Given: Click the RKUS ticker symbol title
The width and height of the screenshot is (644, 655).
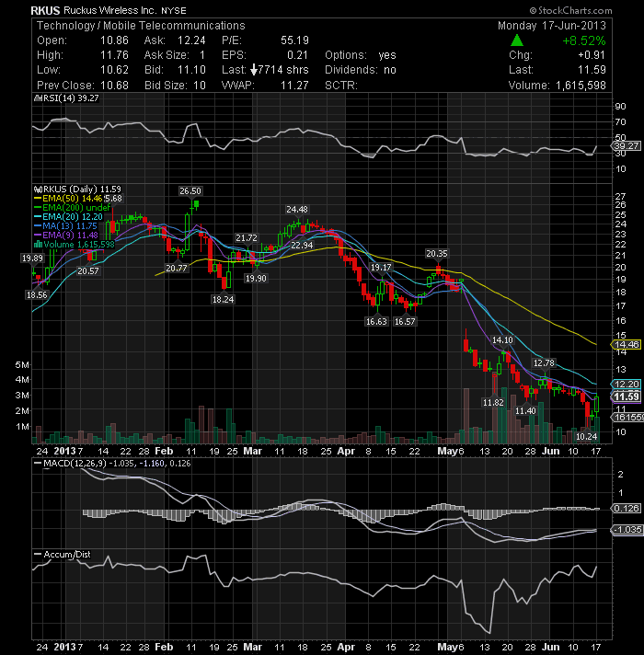Looking at the screenshot, I should (45, 10).
